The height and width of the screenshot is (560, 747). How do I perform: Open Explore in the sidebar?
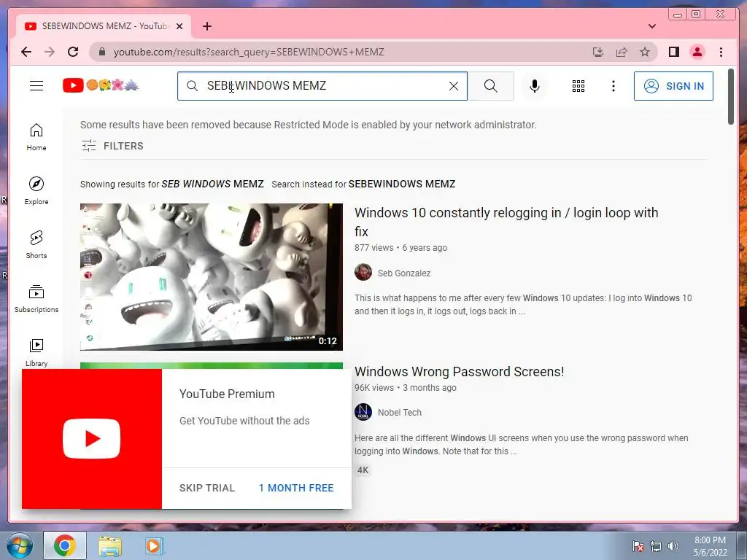pyautogui.click(x=36, y=191)
